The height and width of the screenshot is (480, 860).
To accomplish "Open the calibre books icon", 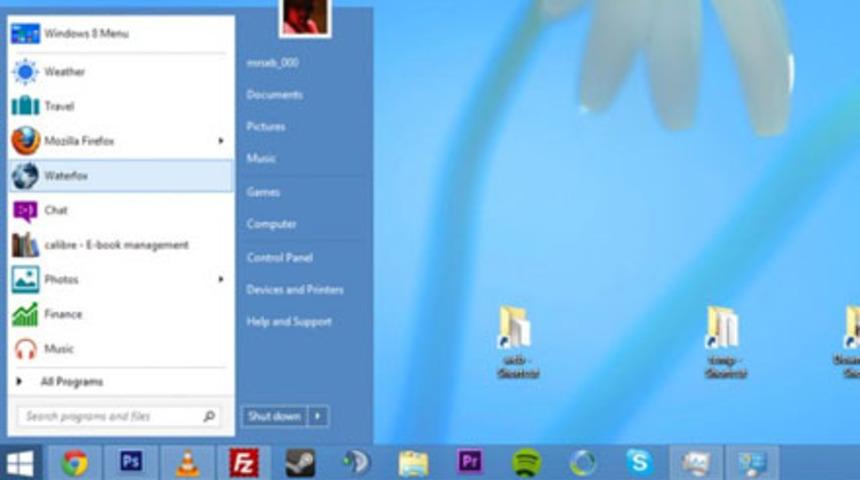I will click(x=25, y=245).
